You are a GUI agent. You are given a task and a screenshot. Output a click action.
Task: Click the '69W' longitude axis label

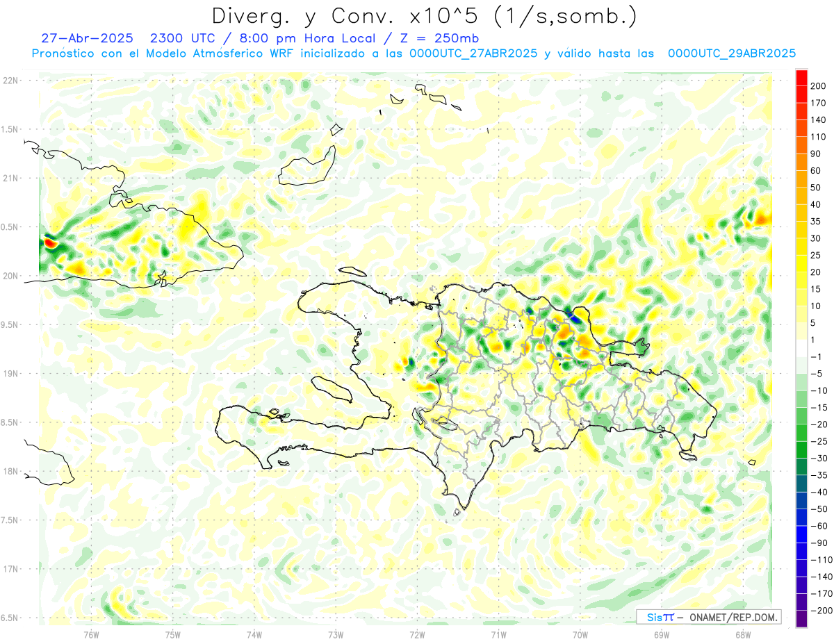click(x=662, y=634)
